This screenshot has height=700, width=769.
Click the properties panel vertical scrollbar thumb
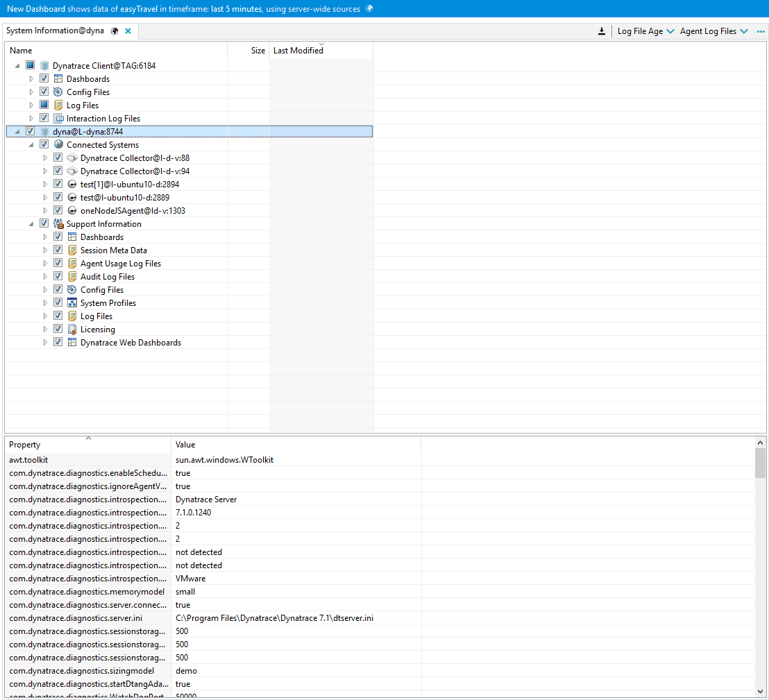[760, 463]
